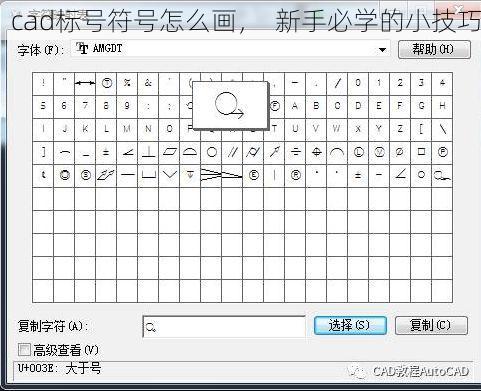The height and width of the screenshot is (391, 481).
Task: Pick the circled E symbol
Action: [x=253, y=175]
